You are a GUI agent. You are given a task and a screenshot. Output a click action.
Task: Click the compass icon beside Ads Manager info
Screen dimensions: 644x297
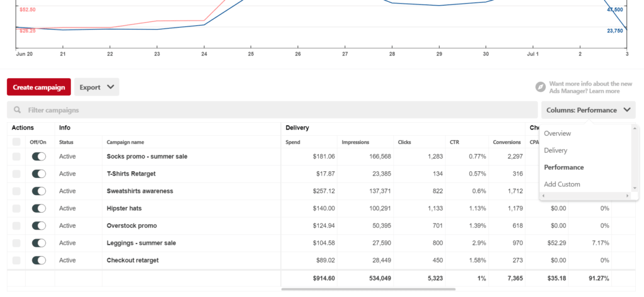click(x=540, y=87)
